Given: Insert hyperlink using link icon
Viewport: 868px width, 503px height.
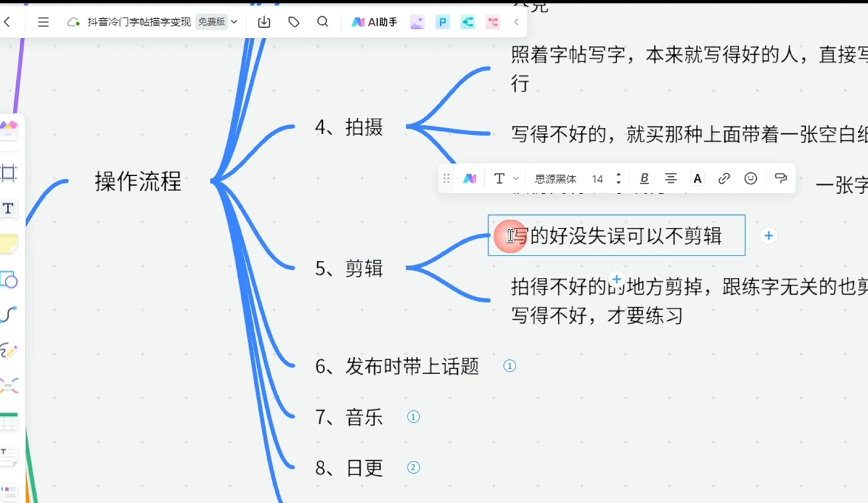Looking at the screenshot, I should (724, 178).
